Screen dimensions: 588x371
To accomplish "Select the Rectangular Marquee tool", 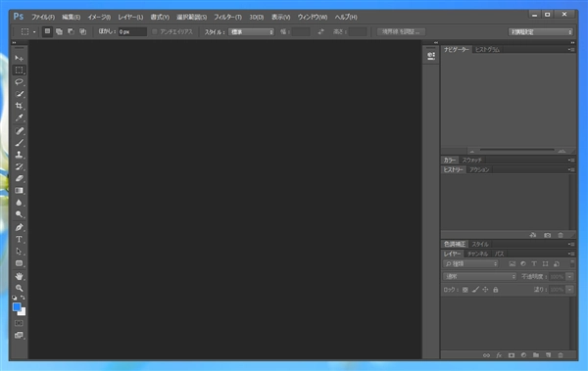I will [x=19, y=70].
